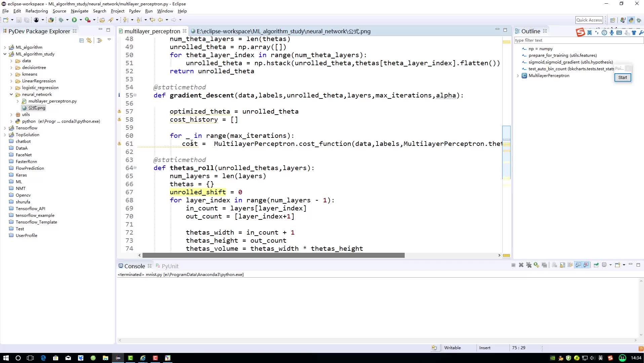Open the Navigate menu
Screen dimensions: 644x363
click(79, 11)
